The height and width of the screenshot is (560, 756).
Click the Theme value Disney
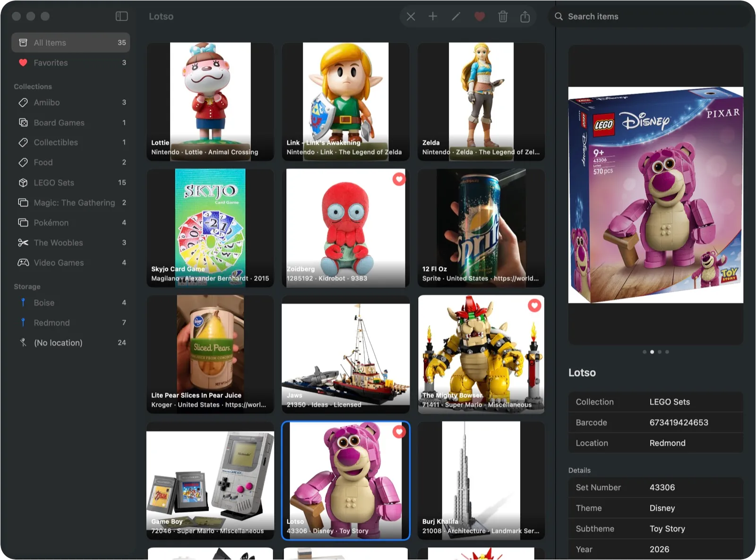662,508
